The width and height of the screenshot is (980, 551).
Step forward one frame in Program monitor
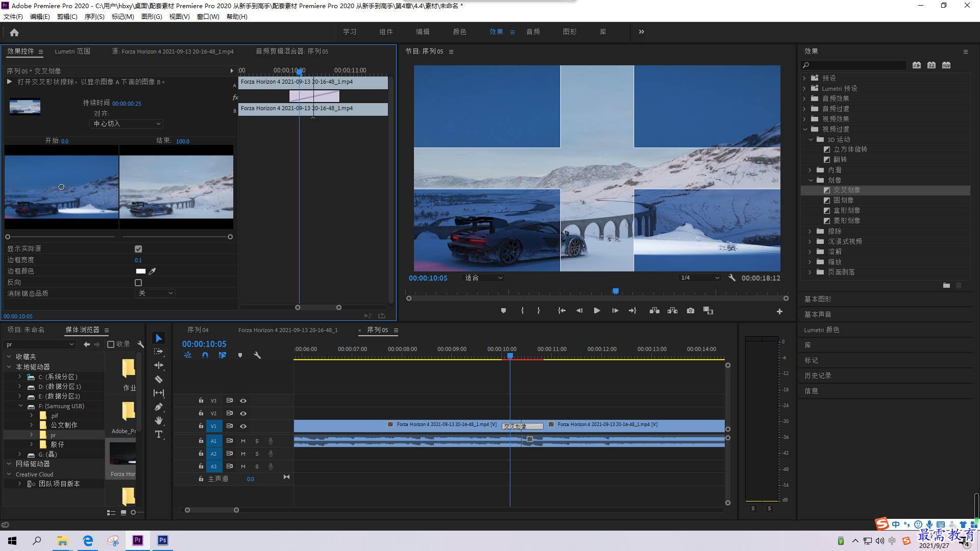pos(615,311)
